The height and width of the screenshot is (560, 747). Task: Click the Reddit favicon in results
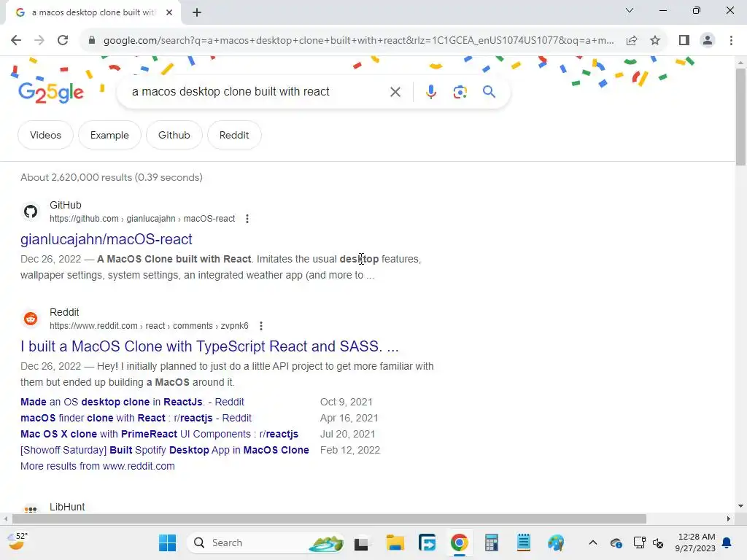coord(31,319)
